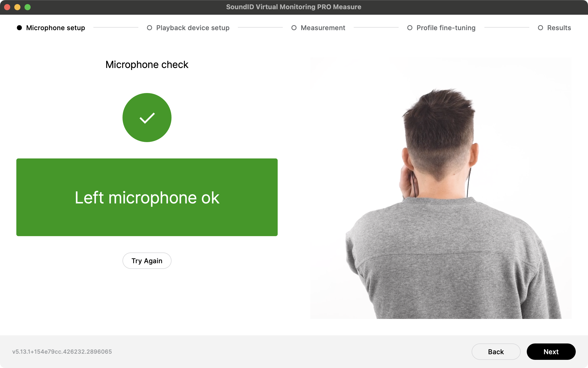Click the Left microphone ok green banner
Image resolution: width=588 pixels, height=368 pixels.
tap(147, 197)
